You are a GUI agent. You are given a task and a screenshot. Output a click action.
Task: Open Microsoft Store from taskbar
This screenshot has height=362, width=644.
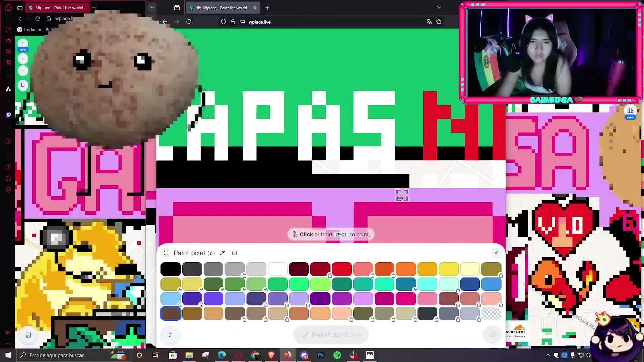click(x=173, y=355)
